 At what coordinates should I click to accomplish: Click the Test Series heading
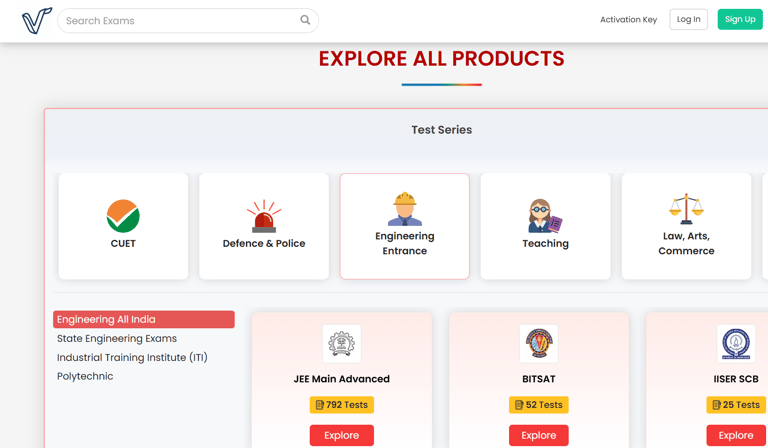[x=442, y=130]
